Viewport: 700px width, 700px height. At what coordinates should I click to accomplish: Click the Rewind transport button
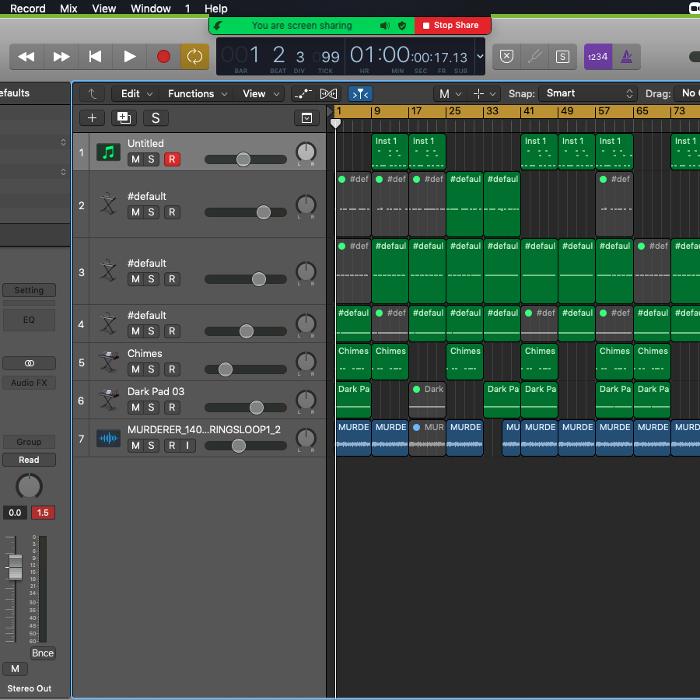tap(27, 57)
